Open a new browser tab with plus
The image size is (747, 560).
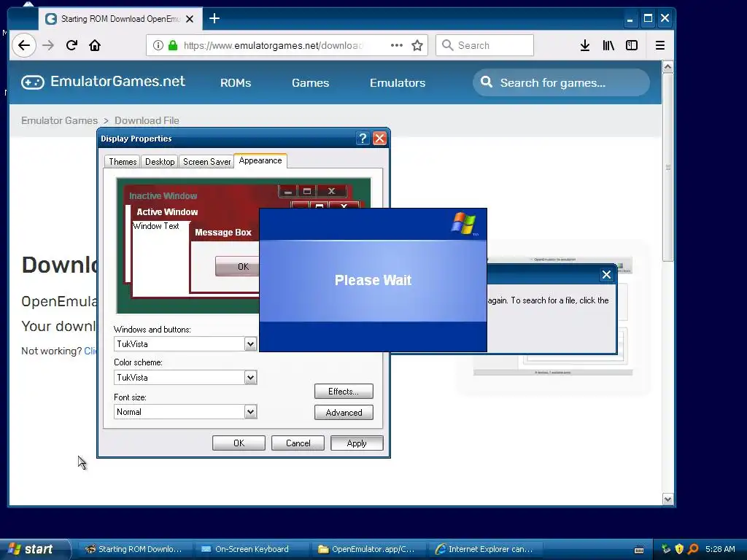click(x=214, y=18)
